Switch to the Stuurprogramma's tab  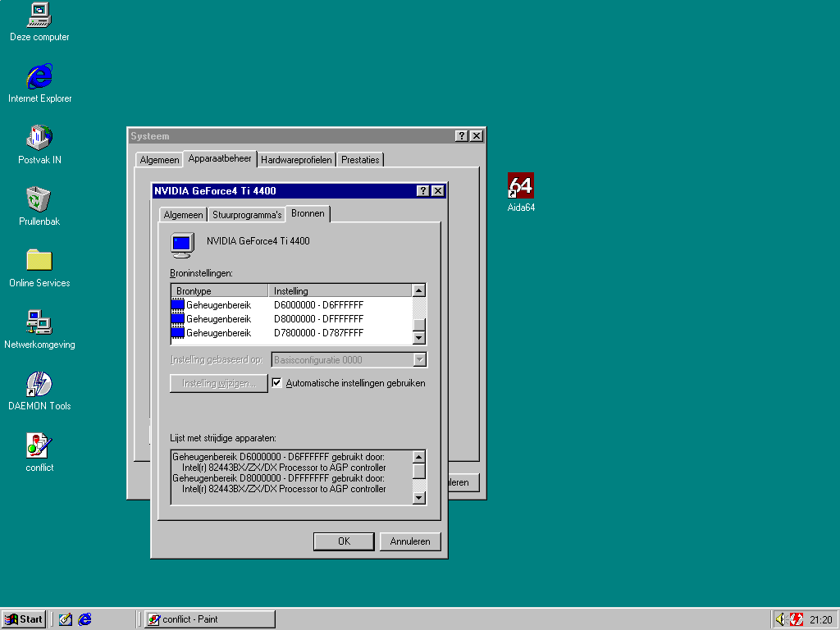point(247,215)
